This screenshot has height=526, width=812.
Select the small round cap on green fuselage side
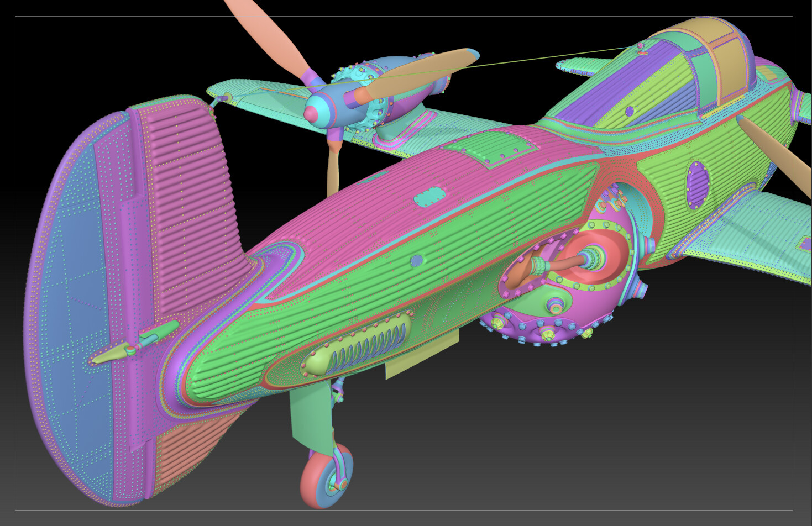[417, 260]
